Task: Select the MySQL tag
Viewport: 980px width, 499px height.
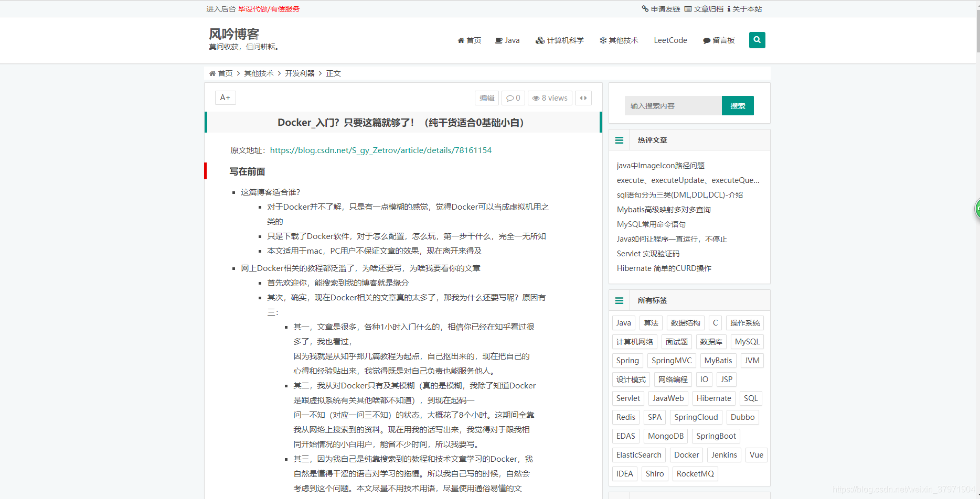Action: (x=747, y=342)
